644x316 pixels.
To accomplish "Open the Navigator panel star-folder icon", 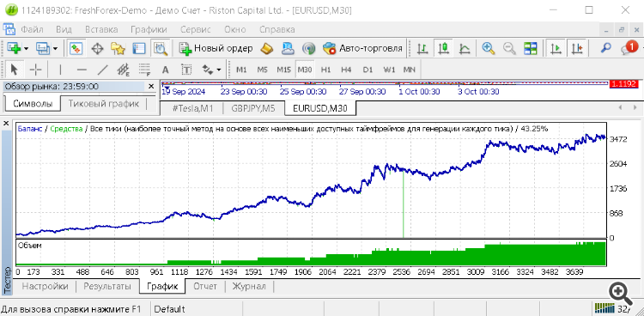I will (x=118, y=48).
